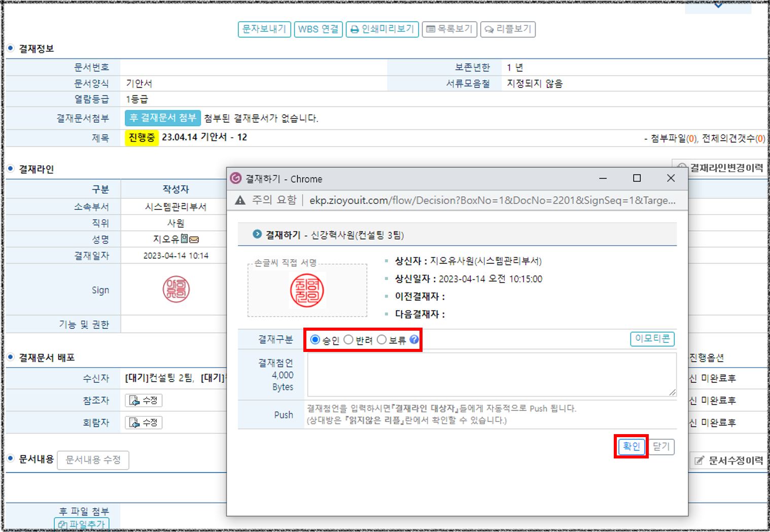Click the 문자보내기 button
The height and width of the screenshot is (532, 770).
[x=264, y=29]
